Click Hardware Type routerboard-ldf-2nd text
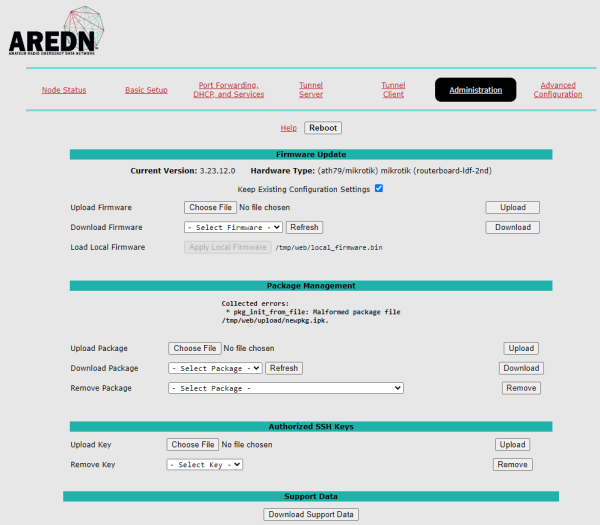600x525 pixels. tap(371, 171)
